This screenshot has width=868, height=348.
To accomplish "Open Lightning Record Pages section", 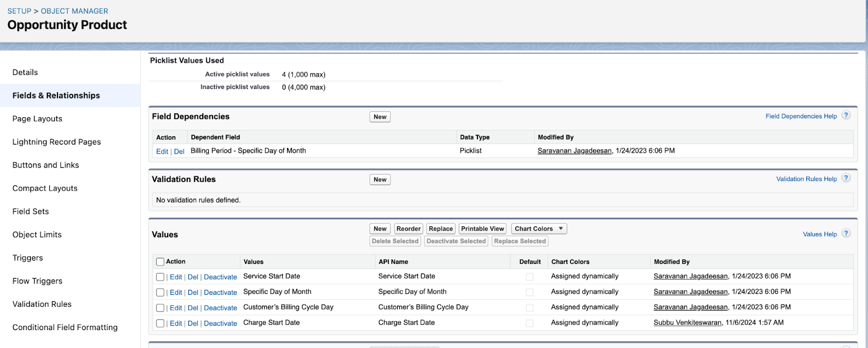I will [56, 142].
